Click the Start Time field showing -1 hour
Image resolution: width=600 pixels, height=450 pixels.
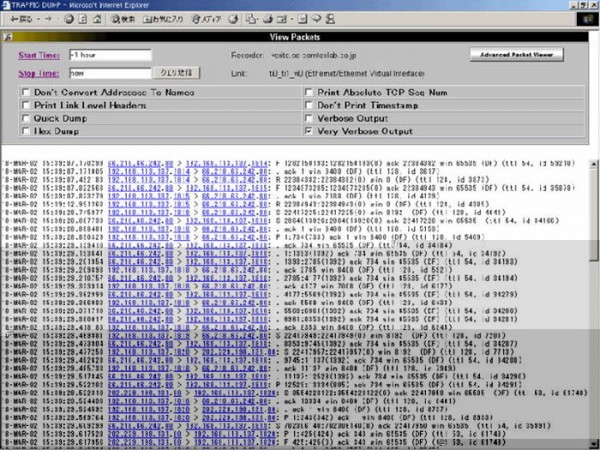click(x=110, y=55)
